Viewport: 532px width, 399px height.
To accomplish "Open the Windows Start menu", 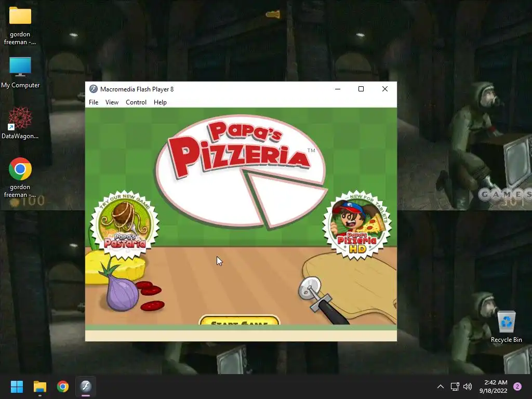I will (x=17, y=387).
